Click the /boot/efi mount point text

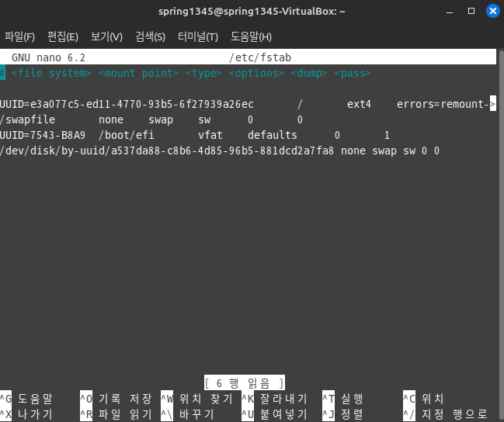coord(127,135)
